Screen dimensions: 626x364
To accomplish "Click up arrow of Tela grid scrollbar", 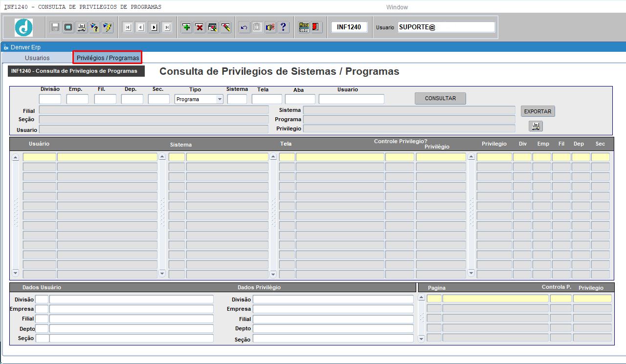I will [x=273, y=157].
